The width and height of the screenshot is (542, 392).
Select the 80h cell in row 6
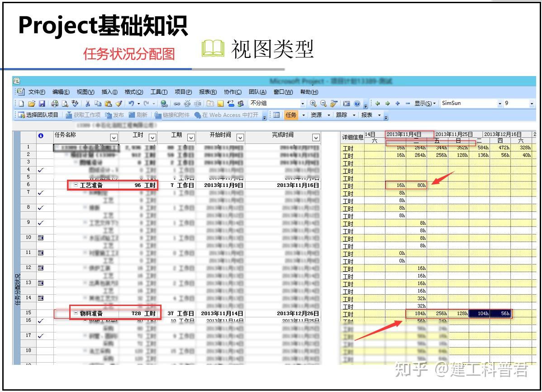point(417,186)
